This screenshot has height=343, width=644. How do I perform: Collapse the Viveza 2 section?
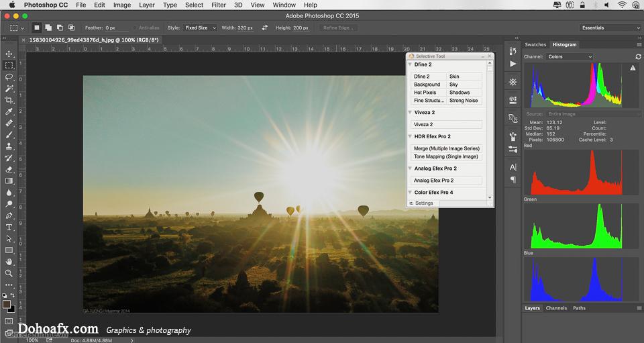point(410,112)
